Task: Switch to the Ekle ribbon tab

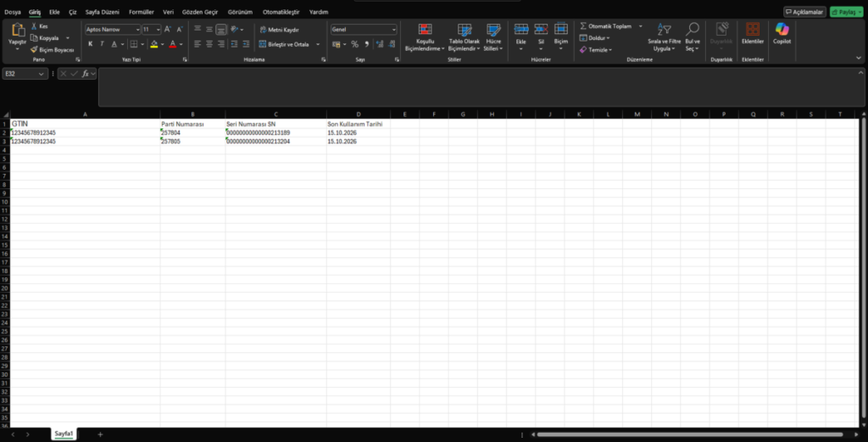Action: tap(54, 12)
